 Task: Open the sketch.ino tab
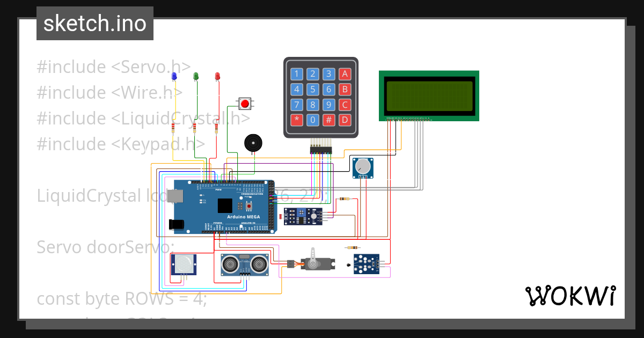[x=94, y=24]
